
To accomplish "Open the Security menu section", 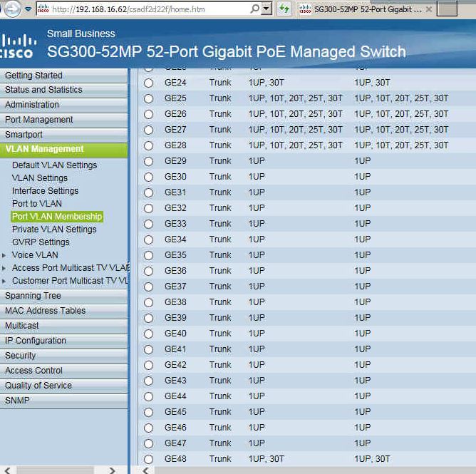I will pyautogui.click(x=20, y=356).
